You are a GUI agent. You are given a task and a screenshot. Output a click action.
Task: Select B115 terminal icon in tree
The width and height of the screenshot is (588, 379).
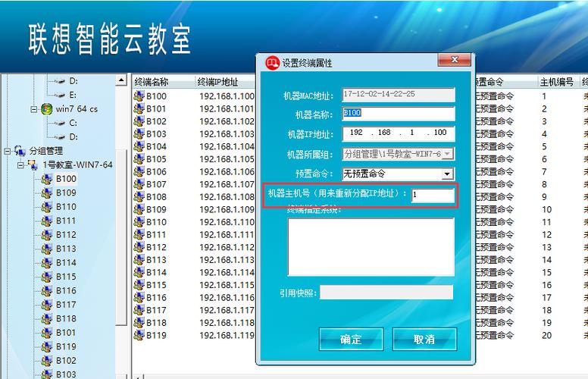(47, 277)
